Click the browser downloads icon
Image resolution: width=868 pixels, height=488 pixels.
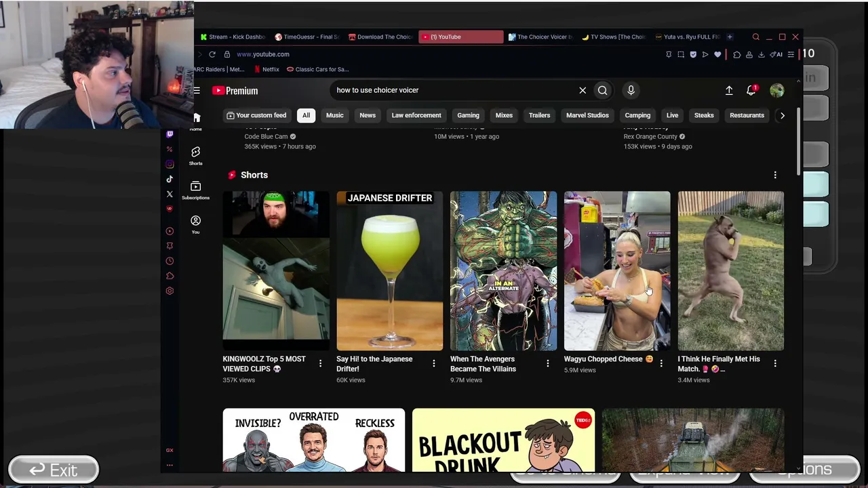[761, 54]
